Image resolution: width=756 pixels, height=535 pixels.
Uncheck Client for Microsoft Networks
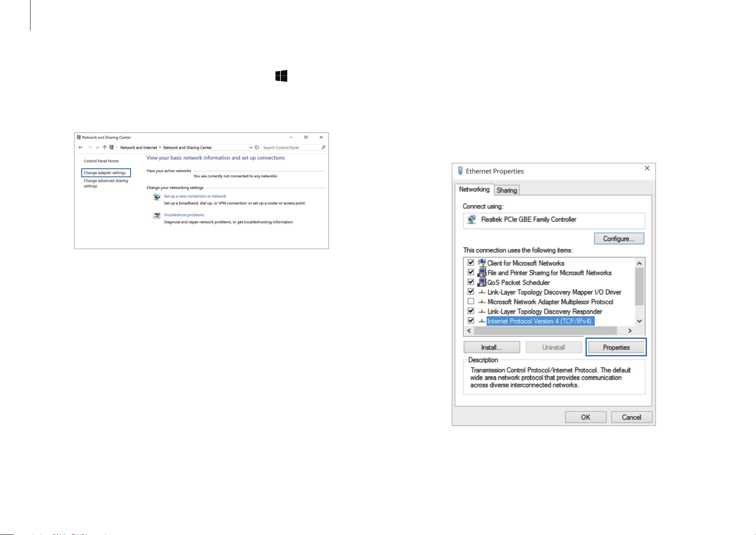pos(471,263)
